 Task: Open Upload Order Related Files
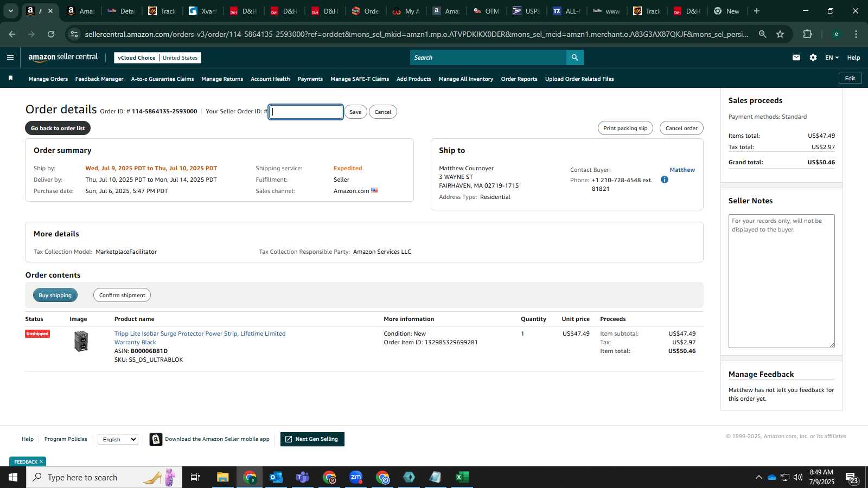coord(579,79)
